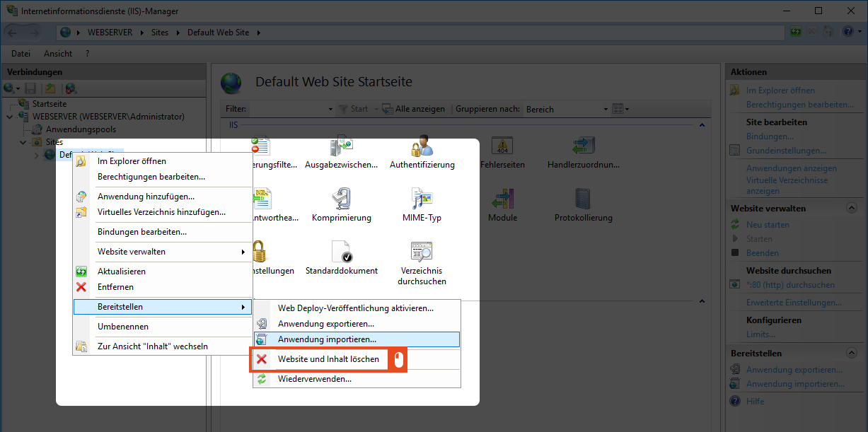Viewport: 868px width, 432px height.
Task: Click Bindungen link in Aktionen pane
Action: coord(770,136)
